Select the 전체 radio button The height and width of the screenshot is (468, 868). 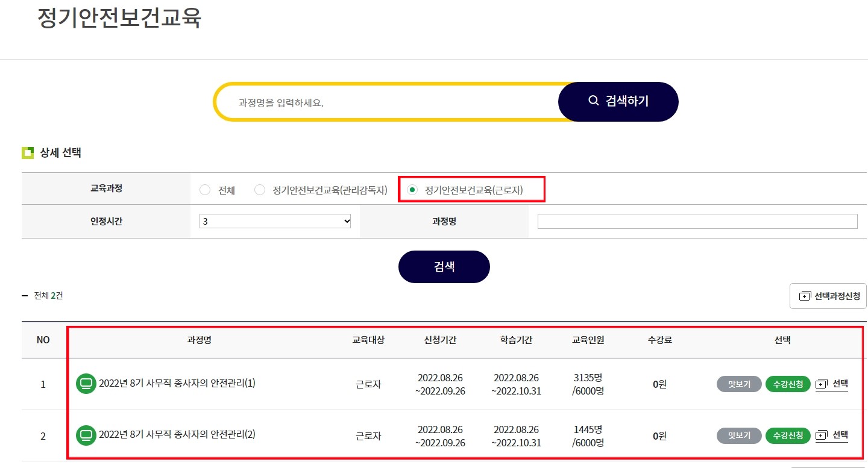205,190
